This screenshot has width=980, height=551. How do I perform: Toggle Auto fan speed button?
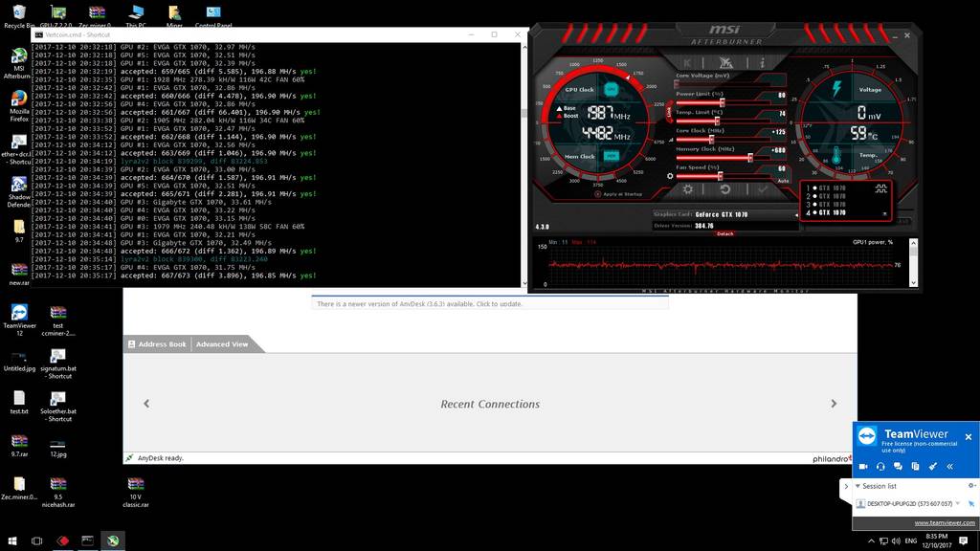click(783, 181)
